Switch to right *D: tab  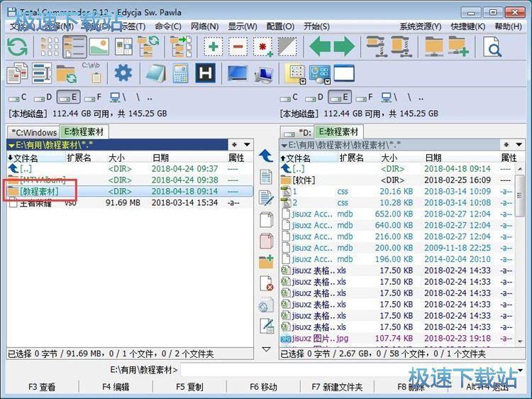tap(297, 133)
